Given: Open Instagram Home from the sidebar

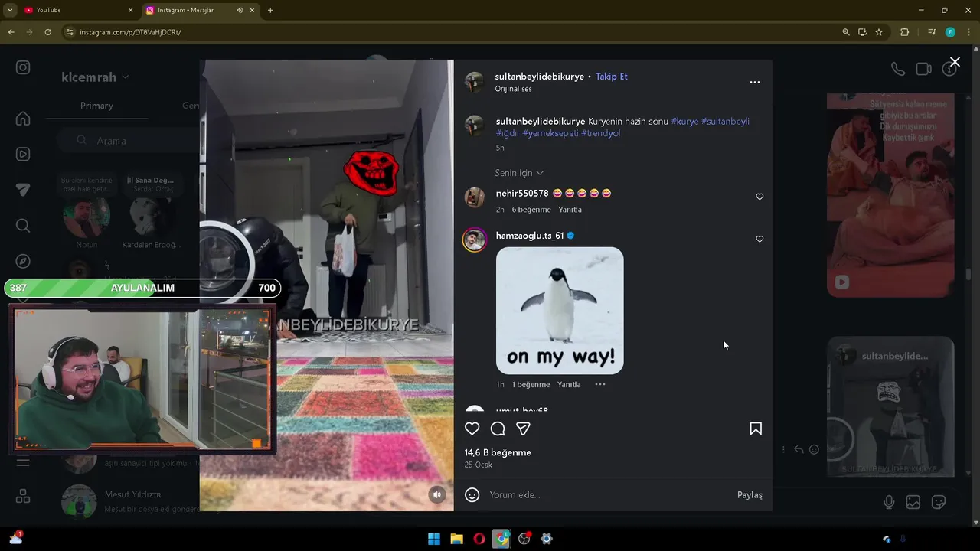Looking at the screenshot, I should click(x=23, y=119).
